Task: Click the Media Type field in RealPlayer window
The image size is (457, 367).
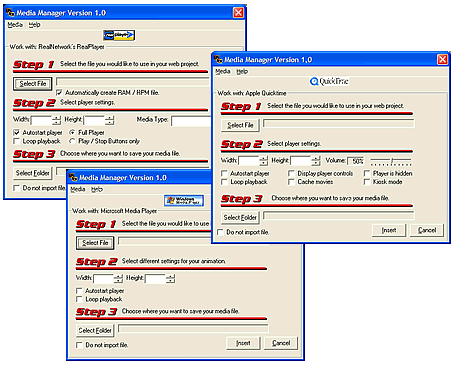Action: (191, 121)
